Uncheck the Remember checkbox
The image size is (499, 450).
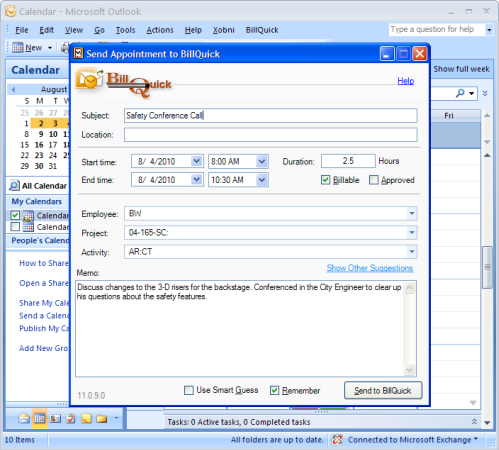[x=274, y=390]
